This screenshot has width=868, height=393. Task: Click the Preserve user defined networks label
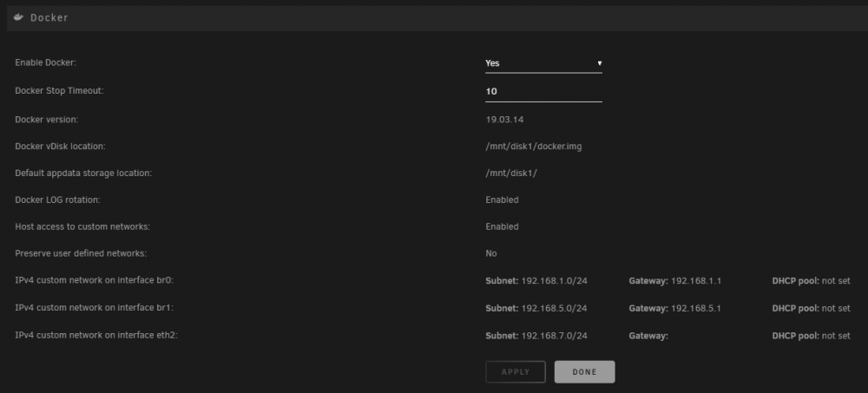pyautogui.click(x=81, y=253)
